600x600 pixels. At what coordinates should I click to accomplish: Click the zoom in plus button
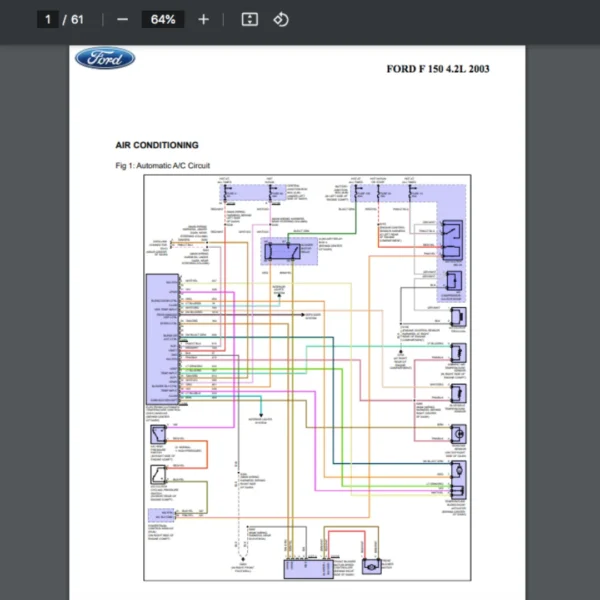[x=204, y=19]
